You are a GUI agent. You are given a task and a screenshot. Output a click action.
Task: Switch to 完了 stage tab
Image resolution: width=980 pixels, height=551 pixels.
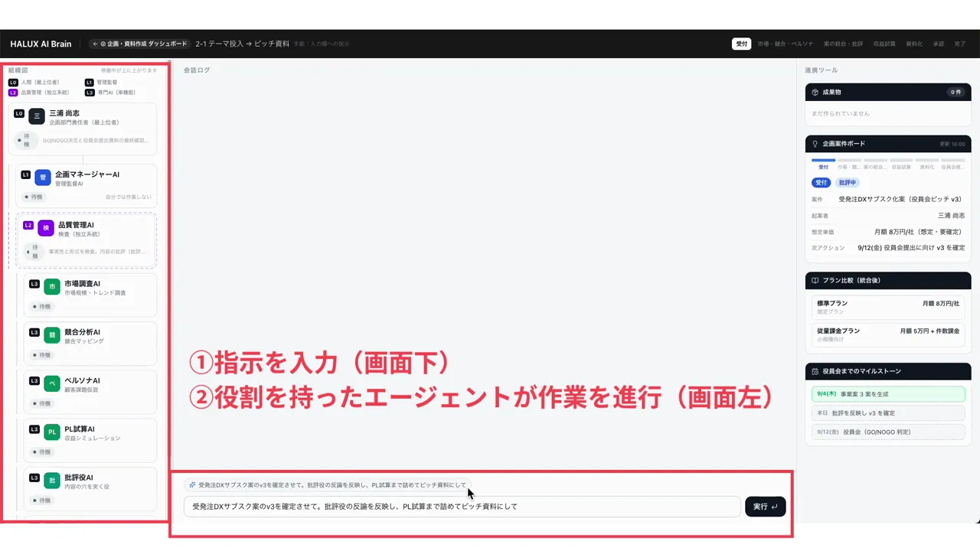coord(960,44)
